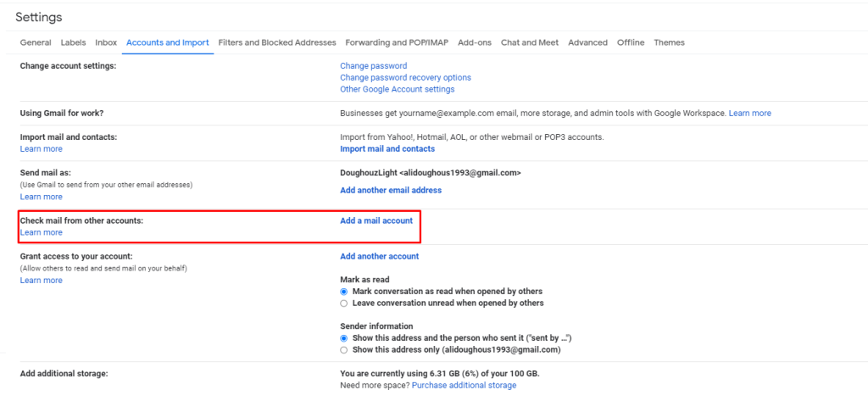Screen dimensions: 868x401
Task: Click Add another account link
Action: 380,256
